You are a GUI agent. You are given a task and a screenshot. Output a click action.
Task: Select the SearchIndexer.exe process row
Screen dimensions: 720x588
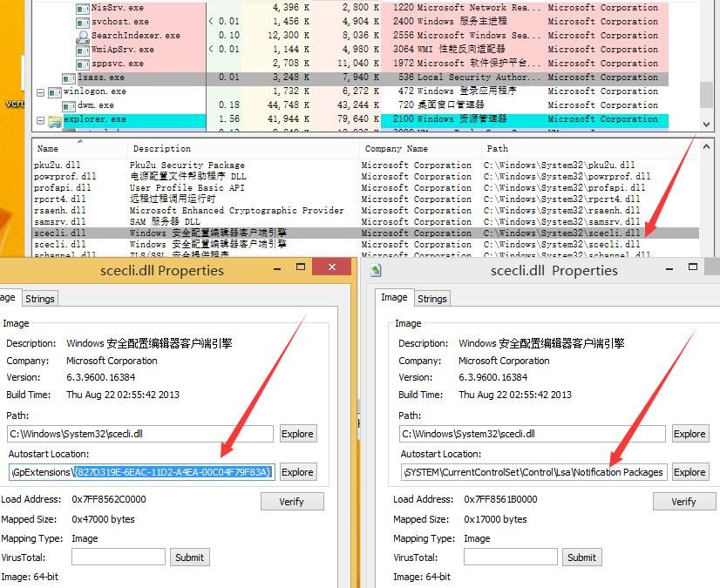[x=350, y=36]
